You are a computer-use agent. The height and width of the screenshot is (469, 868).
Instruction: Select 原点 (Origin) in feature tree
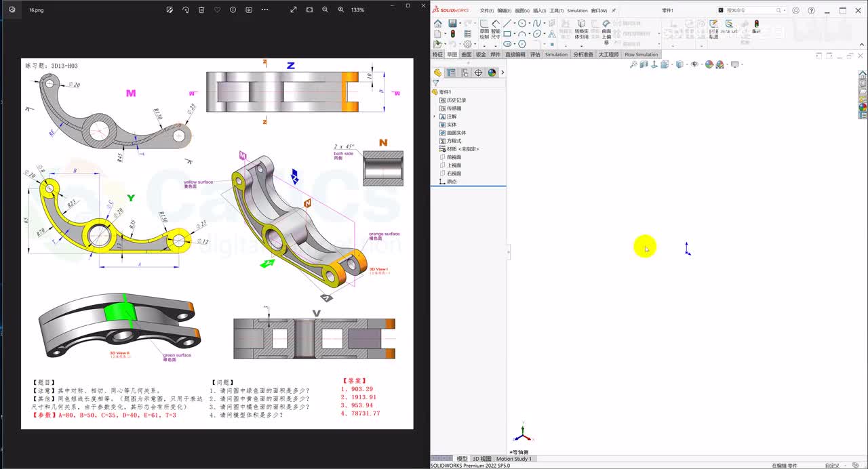tap(448, 182)
